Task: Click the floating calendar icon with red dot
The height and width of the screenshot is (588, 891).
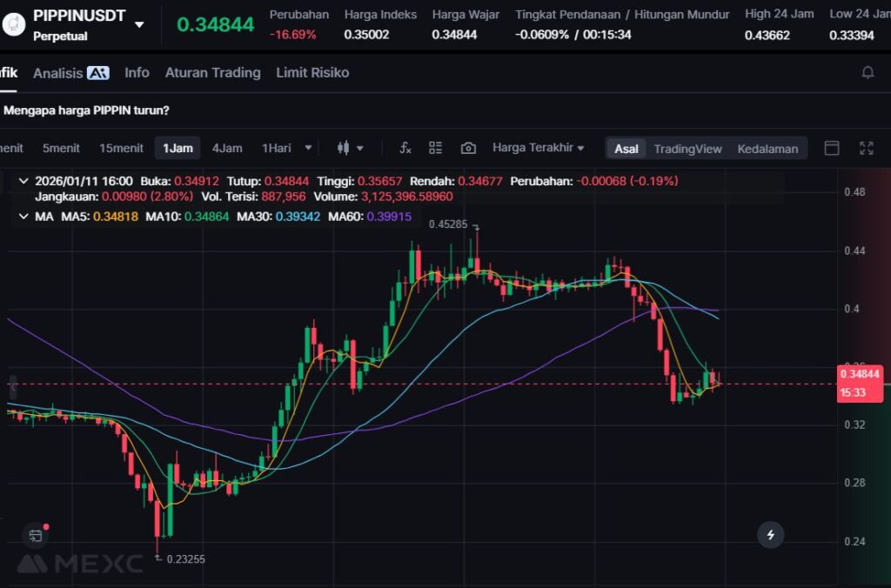Action: [x=35, y=535]
